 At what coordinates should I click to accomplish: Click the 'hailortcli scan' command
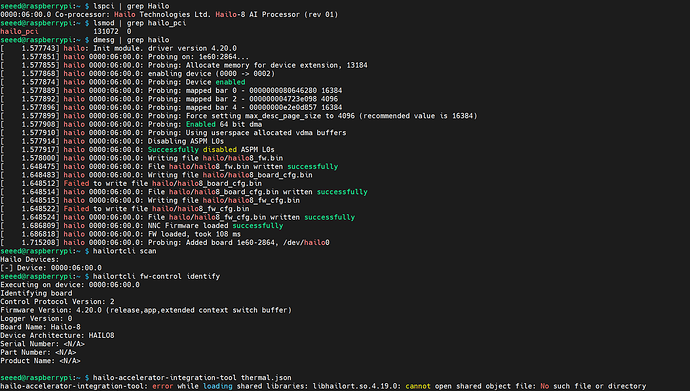click(x=125, y=251)
